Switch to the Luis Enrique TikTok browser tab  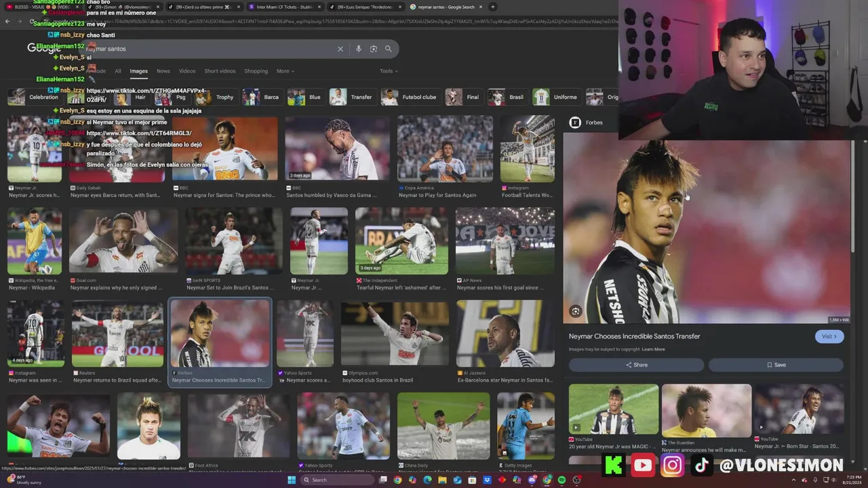pos(365,7)
